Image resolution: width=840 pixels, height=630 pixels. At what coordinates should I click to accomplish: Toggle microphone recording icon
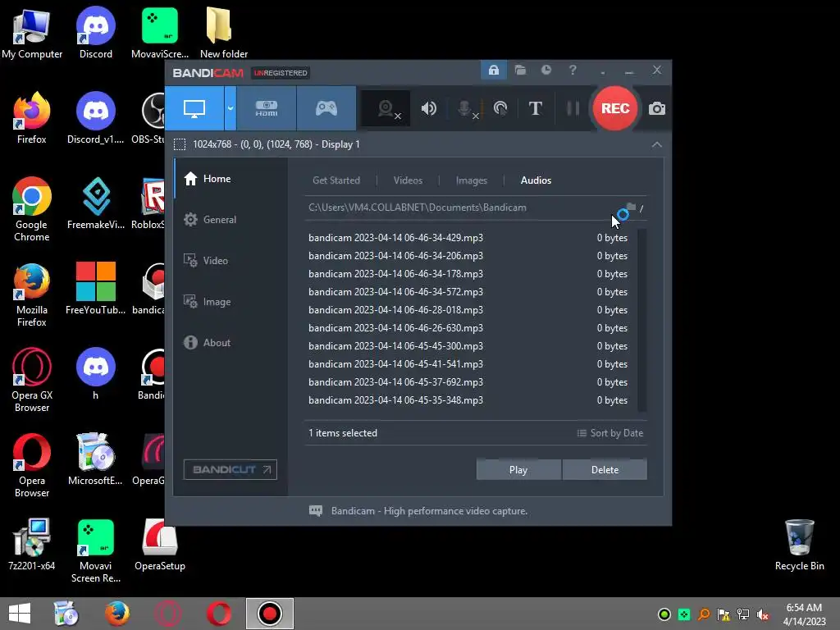click(466, 109)
